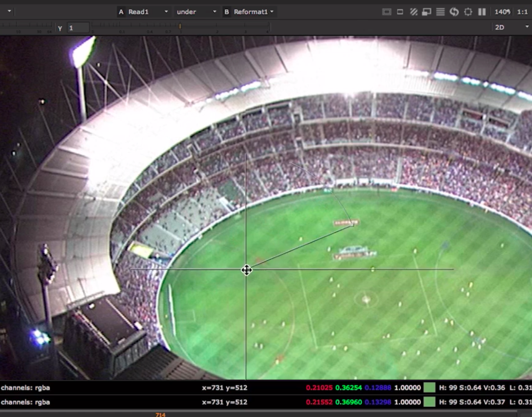Click the 'H: 99 S:0.64 V:0.36' readout

[472, 388]
